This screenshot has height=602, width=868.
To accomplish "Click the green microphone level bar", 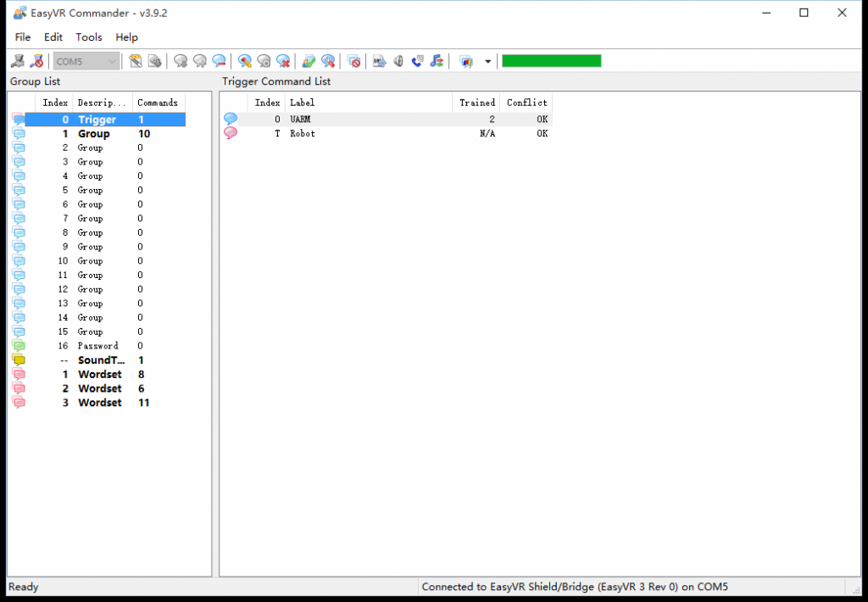I will point(551,61).
